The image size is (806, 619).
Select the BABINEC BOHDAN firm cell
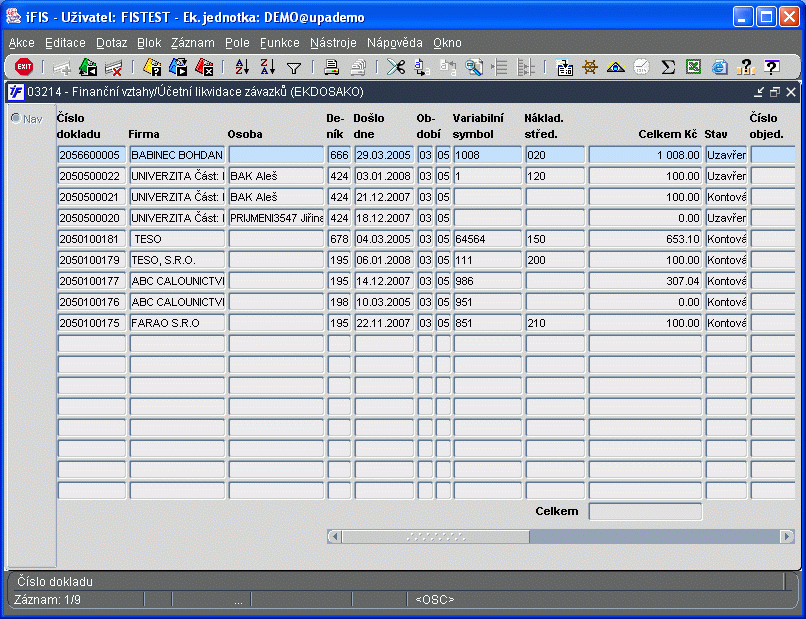pos(177,155)
